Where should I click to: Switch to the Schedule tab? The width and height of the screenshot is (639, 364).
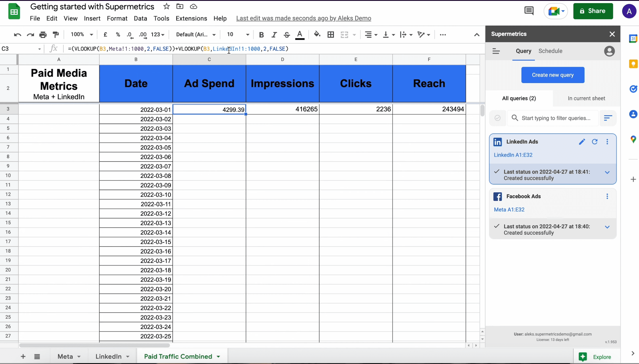click(x=550, y=51)
